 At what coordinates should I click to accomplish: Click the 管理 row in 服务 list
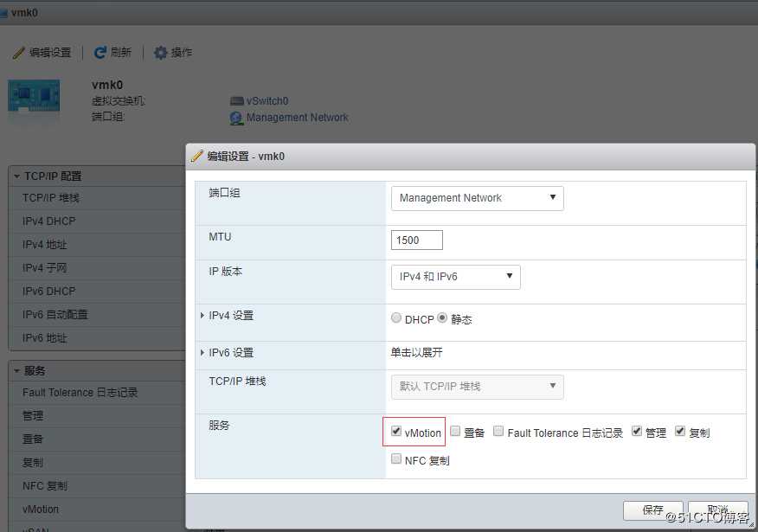pos(97,415)
